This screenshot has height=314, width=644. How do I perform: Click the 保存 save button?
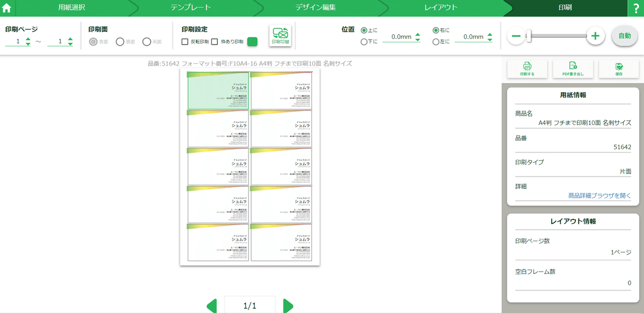[619, 69]
